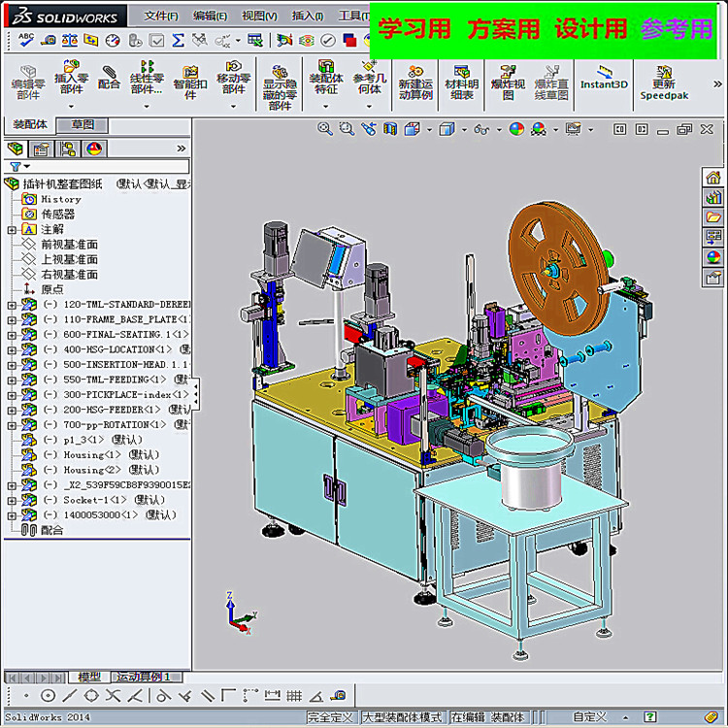Open Display Style dropdown arrow
The height and width of the screenshot is (728, 728).
tap(464, 129)
